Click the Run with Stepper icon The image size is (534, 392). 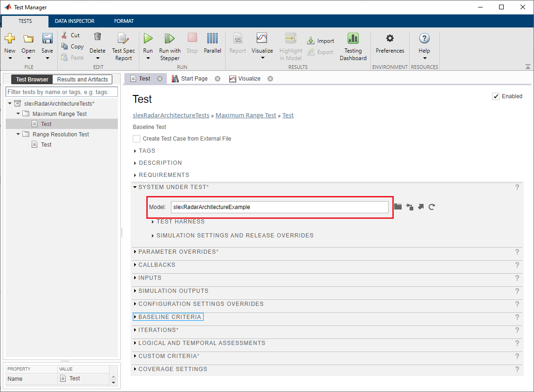tap(170, 39)
